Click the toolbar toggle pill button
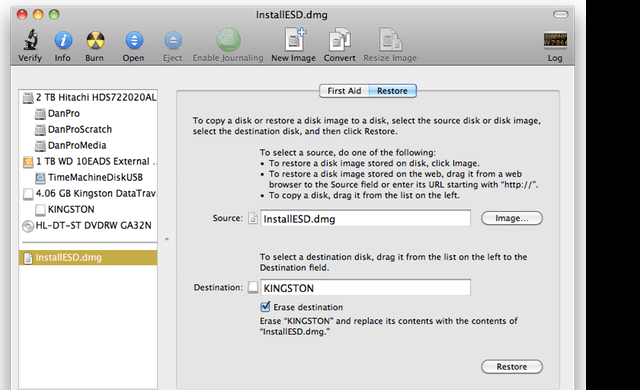 560,15
